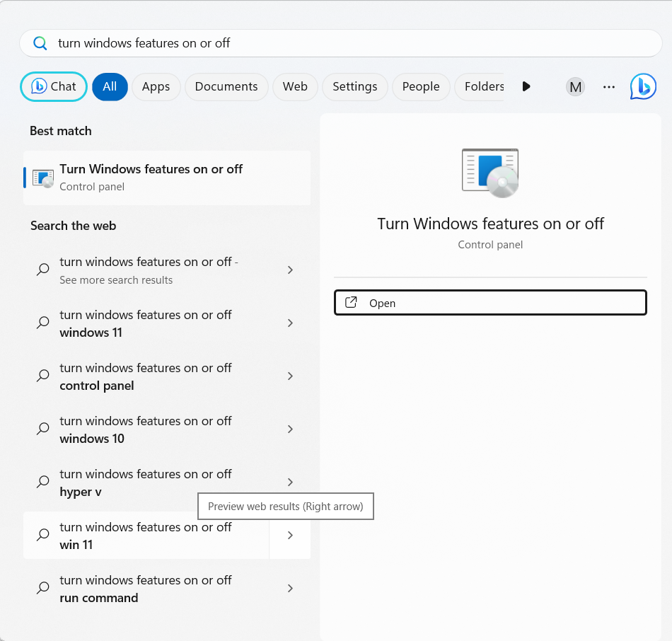Click the search magnifier icon in search box
The height and width of the screenshot is (641, 672).
[x=40, y=43]
